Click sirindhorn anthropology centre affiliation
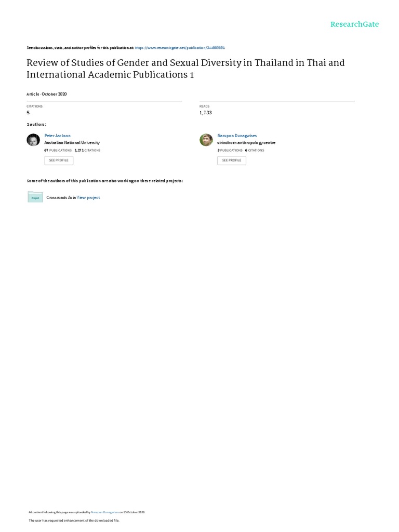 pyautogui.click(x=246, y=142)
